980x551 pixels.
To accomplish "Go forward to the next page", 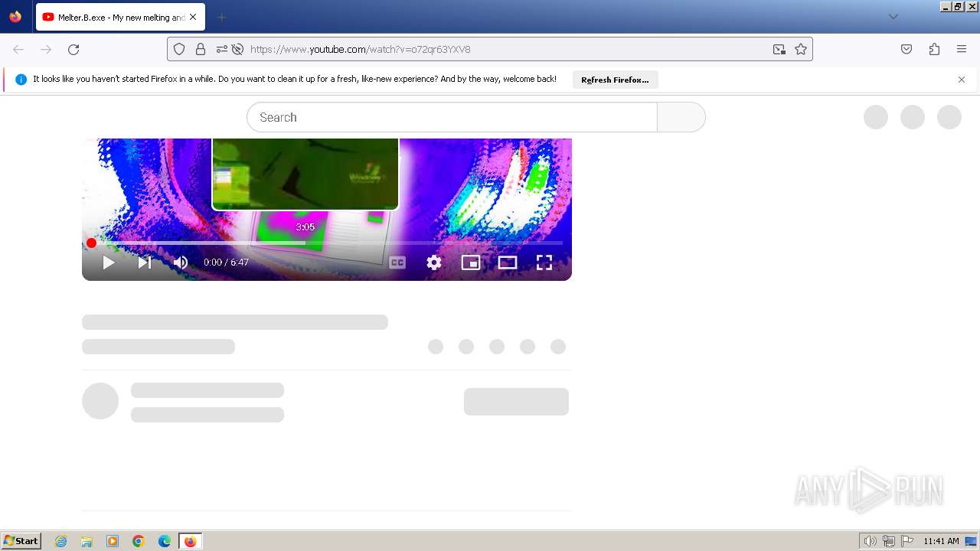I will [46, 49].
